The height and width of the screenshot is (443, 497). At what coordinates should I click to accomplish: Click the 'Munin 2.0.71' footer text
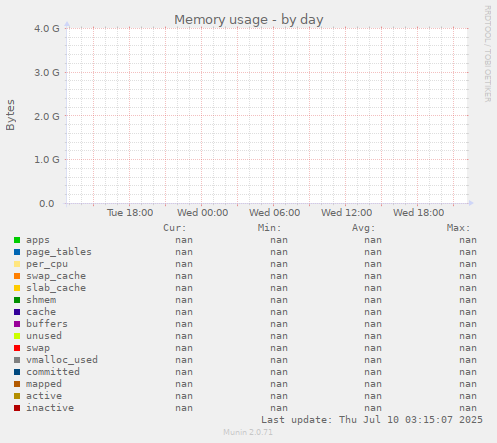click(248, 432)
